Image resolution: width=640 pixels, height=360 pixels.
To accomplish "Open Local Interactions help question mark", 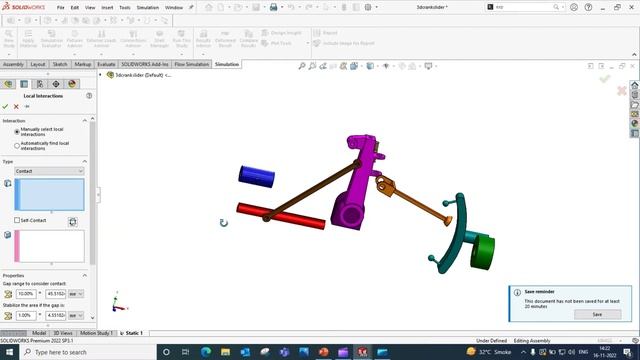I will 89,96.
